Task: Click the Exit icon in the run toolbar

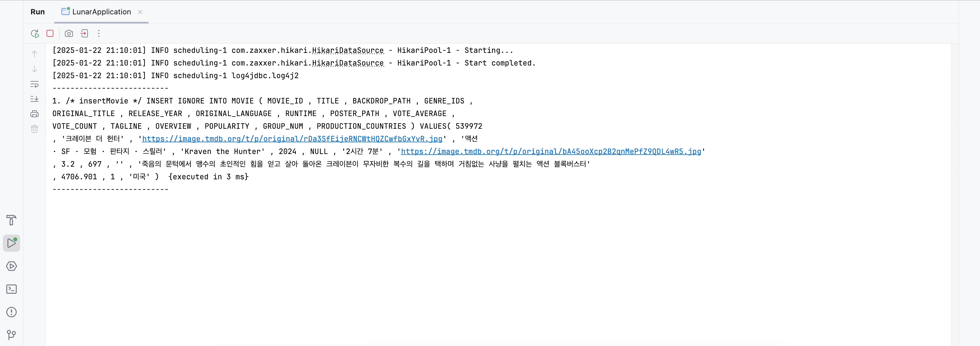Action: pyautogui.click(x=84, y=34)
